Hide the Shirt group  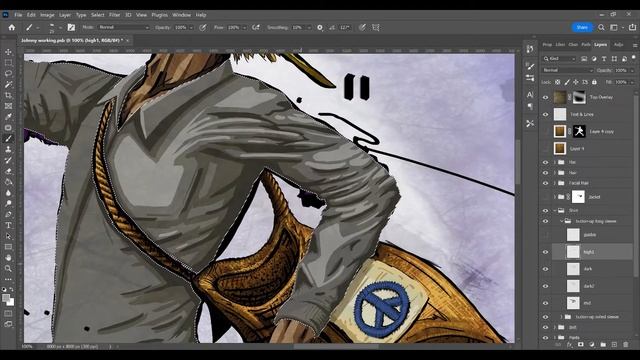(x=545, y=211)
